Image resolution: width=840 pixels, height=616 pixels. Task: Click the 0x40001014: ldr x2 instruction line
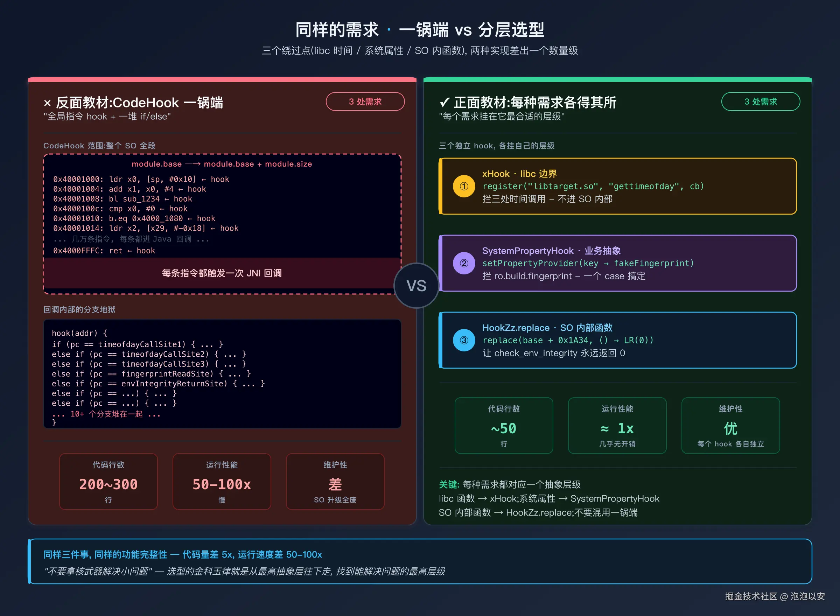click(146, 228)
